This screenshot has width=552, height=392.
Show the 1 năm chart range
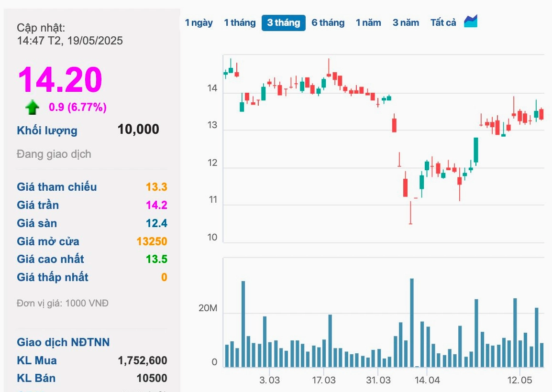pyautogui.click(x=368, y=23)
